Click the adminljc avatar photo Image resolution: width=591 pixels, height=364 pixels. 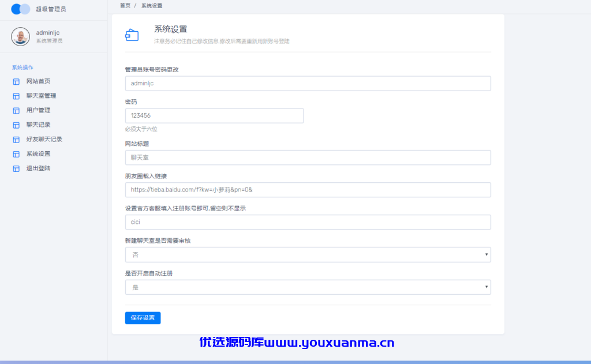[x=20, y=36]
